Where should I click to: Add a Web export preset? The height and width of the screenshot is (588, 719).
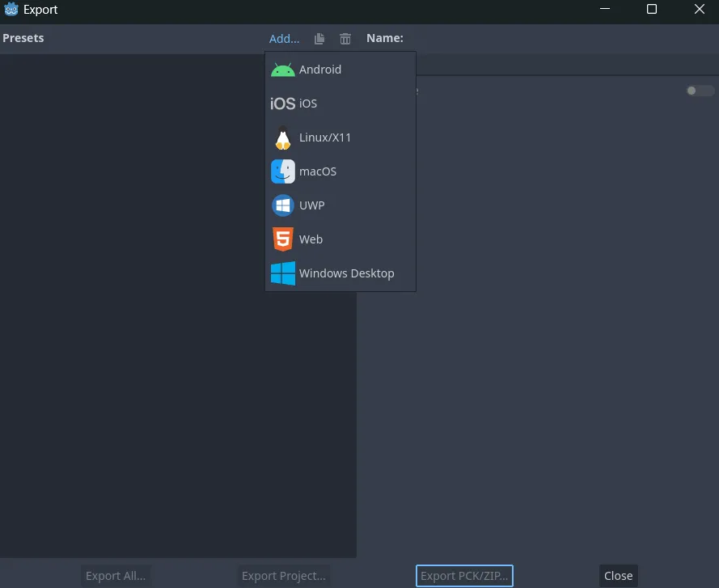340,239
